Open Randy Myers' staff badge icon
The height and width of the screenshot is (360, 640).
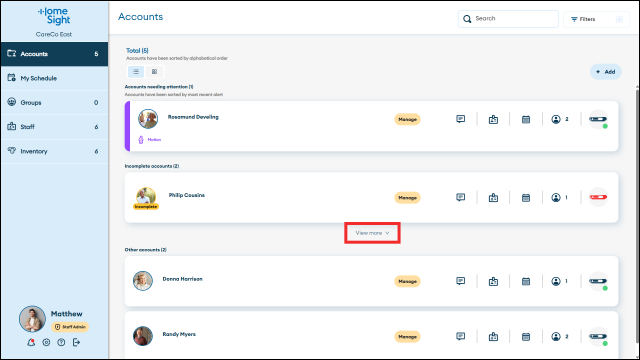tap(493, 337)
